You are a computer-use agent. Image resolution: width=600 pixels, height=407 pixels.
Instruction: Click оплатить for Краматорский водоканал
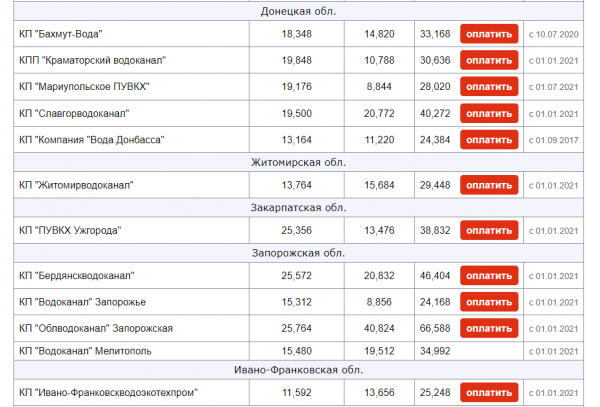pos(489,61)
